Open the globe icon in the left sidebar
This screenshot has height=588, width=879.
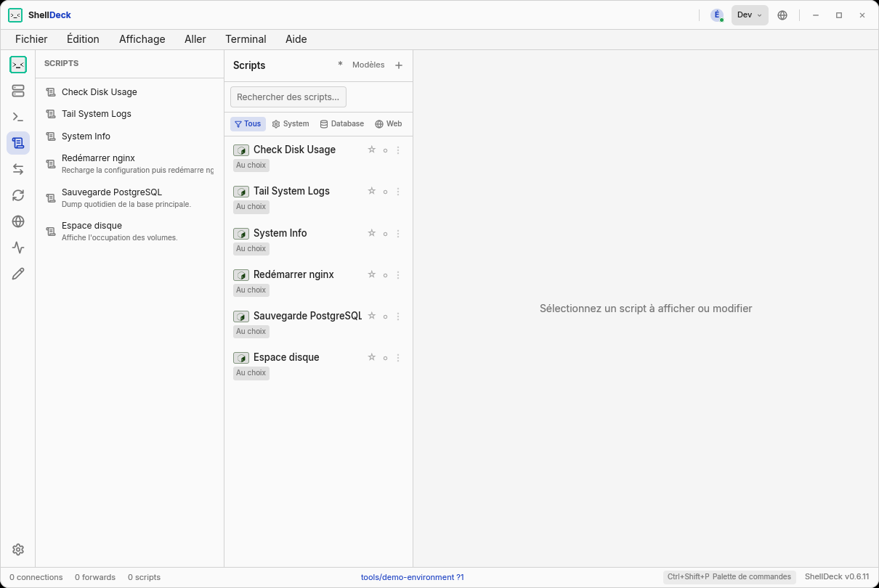18,221
